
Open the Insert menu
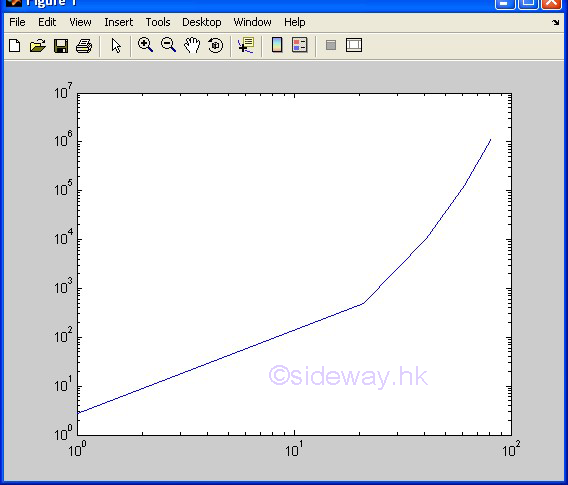pyautogui.click(x=118, y=22)
